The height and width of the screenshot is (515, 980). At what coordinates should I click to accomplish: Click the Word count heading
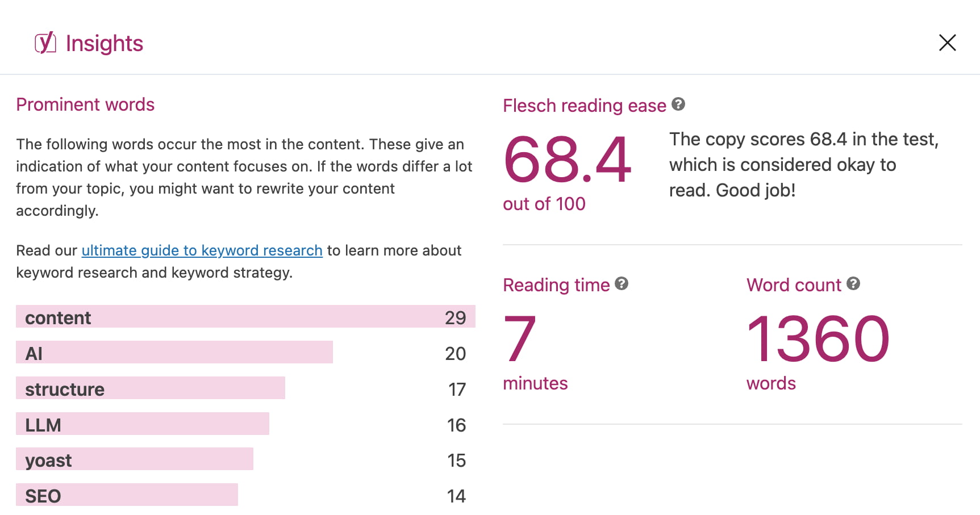794,285
